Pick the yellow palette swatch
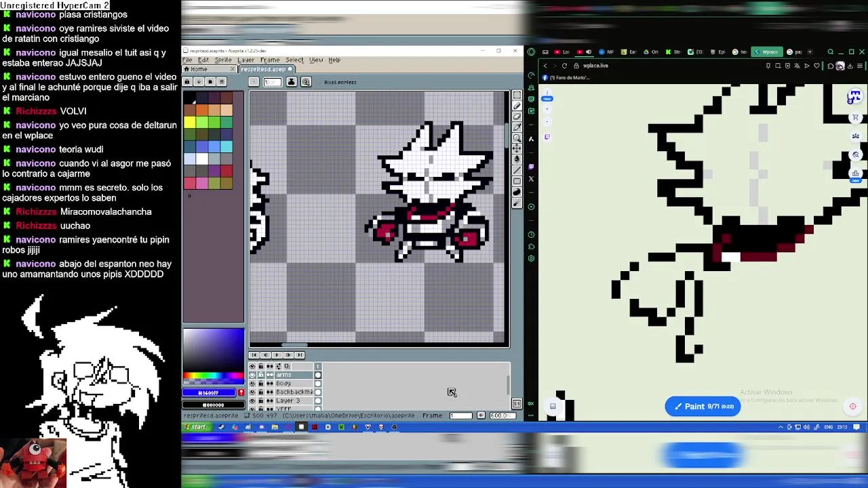This screenshot has height=488, width=868. pyautogui.click(x=189, y=122)
